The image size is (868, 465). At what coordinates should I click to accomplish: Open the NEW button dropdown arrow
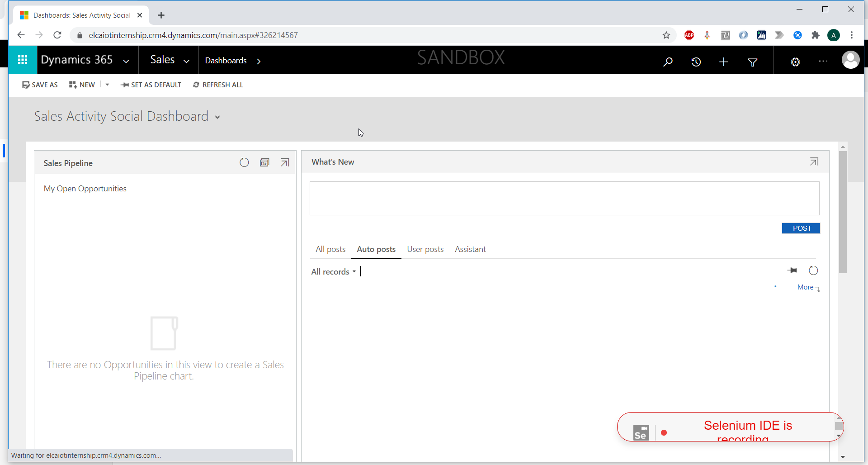(107, 85)
